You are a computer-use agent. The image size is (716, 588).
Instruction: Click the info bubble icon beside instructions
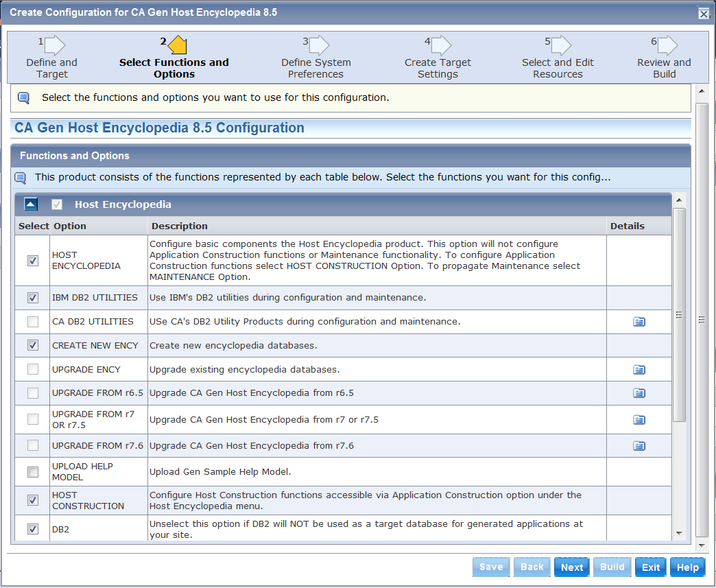[24, 98]
